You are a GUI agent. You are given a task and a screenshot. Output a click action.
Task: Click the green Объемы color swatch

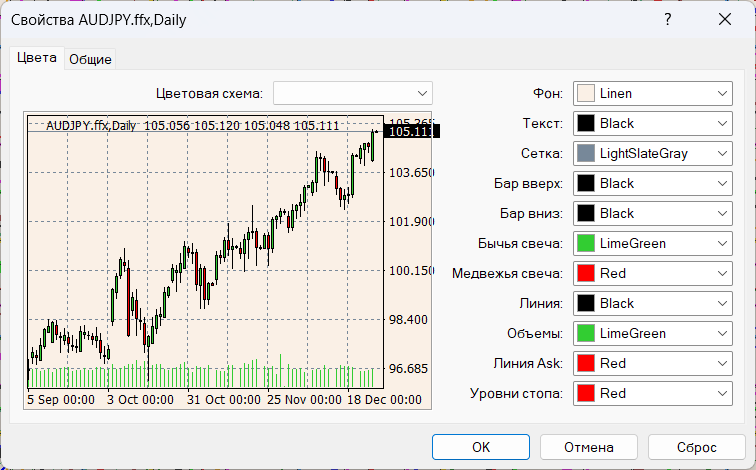coord(586,333)
